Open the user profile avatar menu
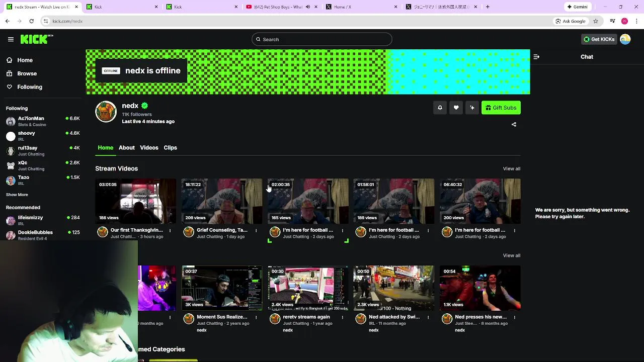The width and height of the screenshot is (644, 362). point(625,39)
